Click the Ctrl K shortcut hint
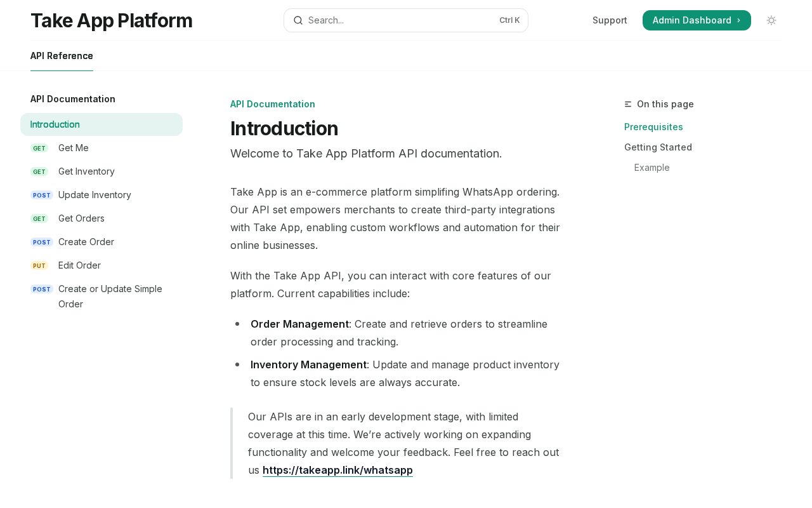812x508 pixels. 509,20
